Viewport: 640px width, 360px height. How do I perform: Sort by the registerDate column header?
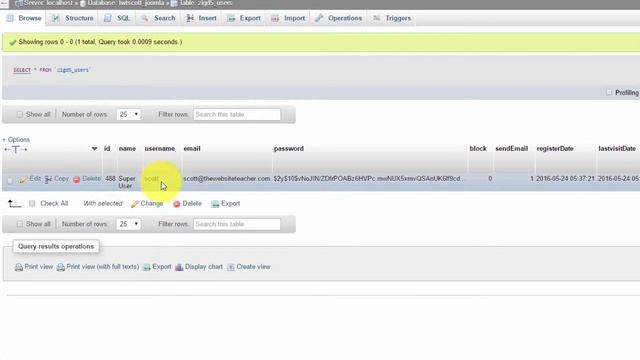(555, 149)
